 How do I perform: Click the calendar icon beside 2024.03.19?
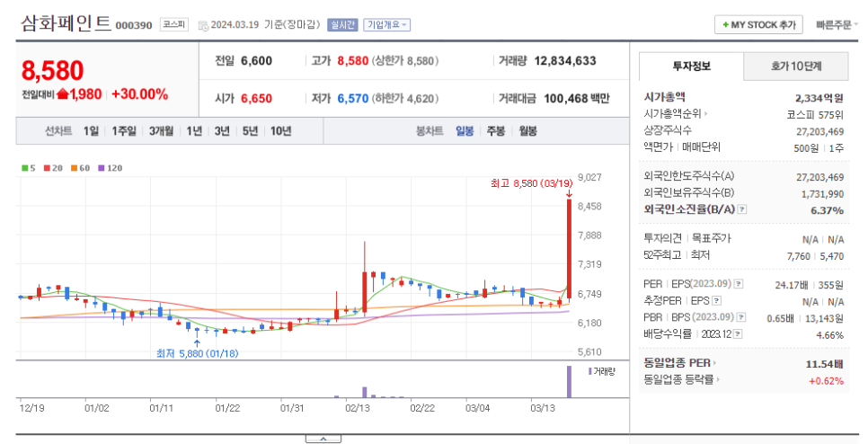(203, 25)
